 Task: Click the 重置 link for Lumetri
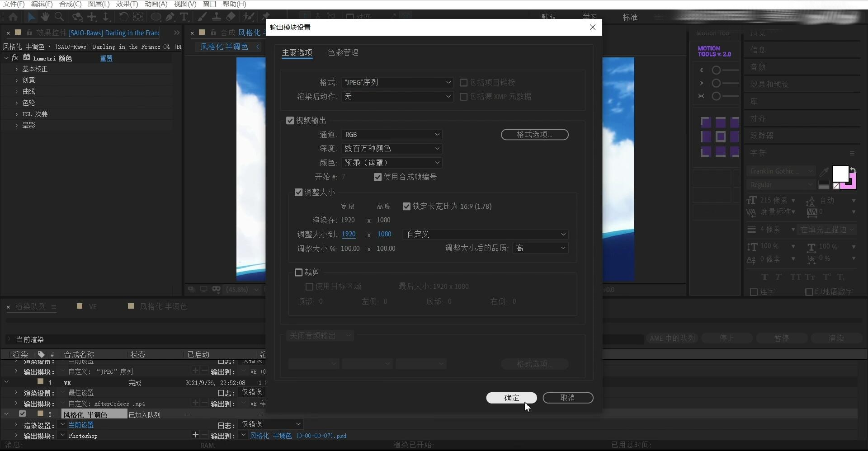pyautogui.click(x=106, y=58)
